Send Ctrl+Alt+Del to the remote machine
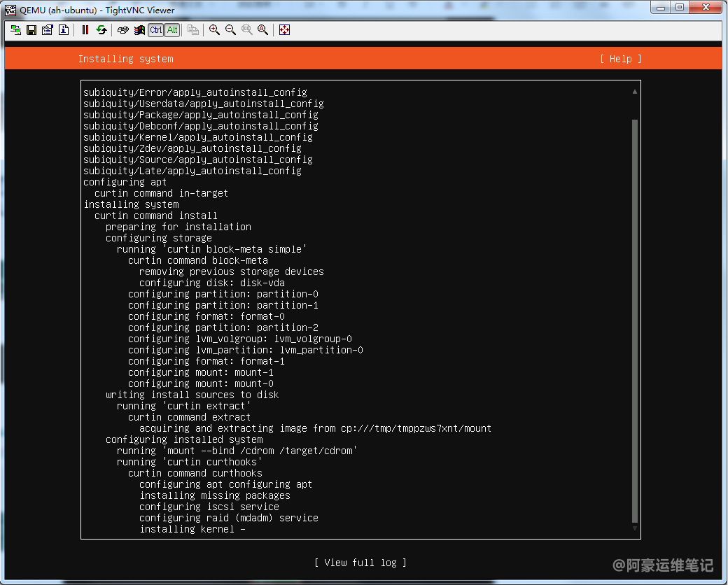The image size is (728, 585). tap(123, 30)
